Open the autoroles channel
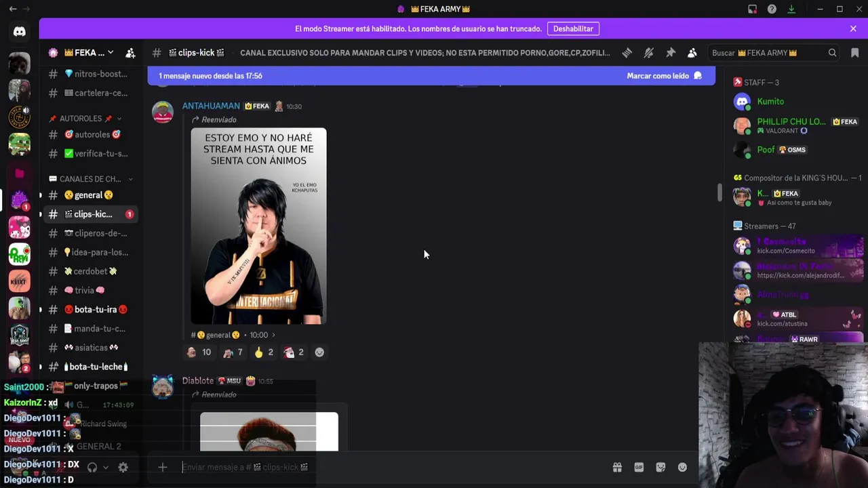Screen dimensions: 868x488 coord(90,134)
